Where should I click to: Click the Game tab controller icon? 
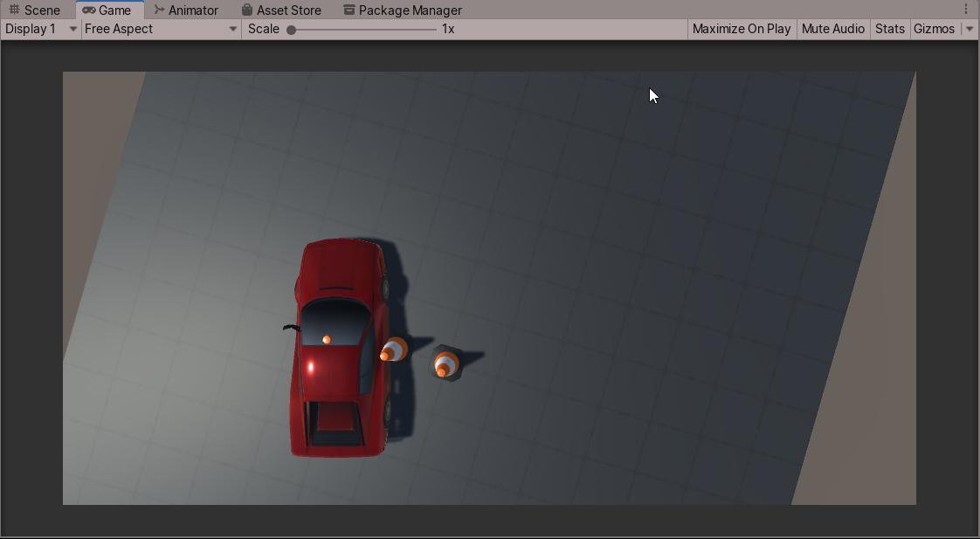point(89,10)
